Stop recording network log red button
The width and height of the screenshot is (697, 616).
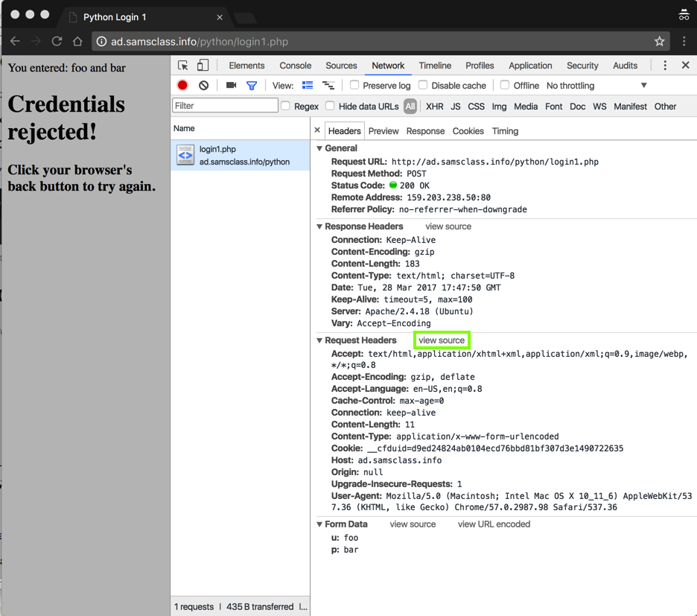pos(182,86)
